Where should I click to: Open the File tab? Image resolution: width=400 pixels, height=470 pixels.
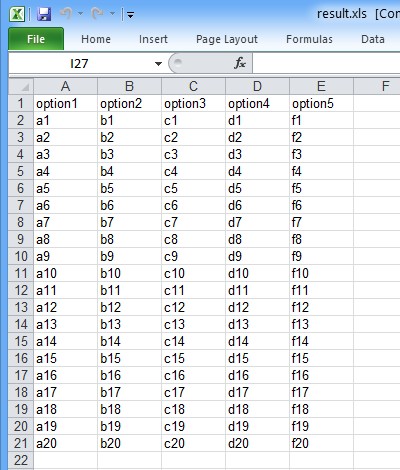coord(36,39)
